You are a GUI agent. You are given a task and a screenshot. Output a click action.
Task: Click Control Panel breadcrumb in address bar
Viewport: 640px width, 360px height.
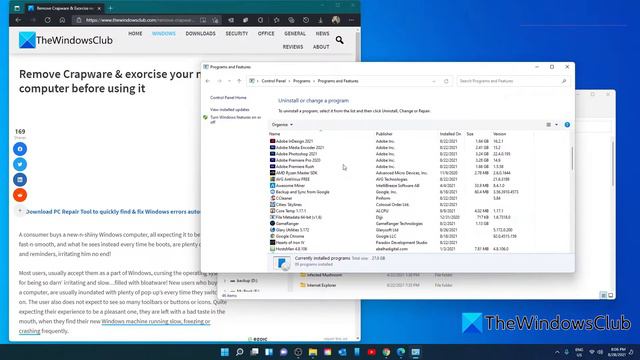click(273, 81)
